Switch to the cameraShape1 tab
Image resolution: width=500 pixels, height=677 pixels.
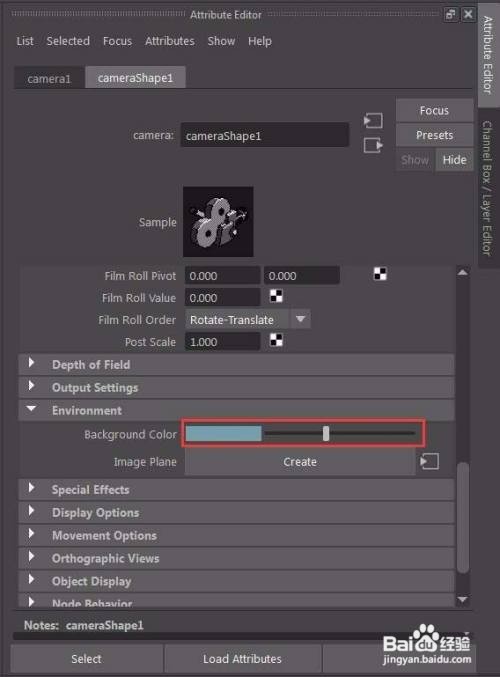(135, 78)
